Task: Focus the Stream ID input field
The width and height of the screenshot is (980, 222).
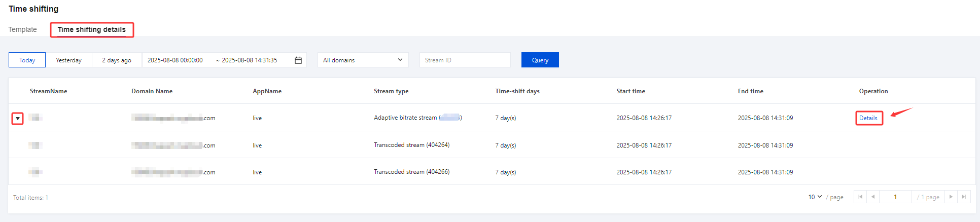Action: [x=465, y=60]
